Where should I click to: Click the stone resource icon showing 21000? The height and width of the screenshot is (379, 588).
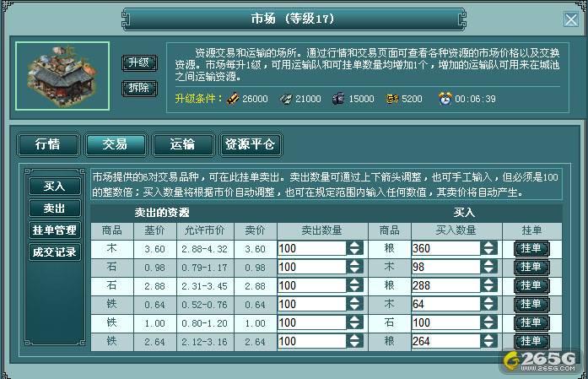point(286,99)
